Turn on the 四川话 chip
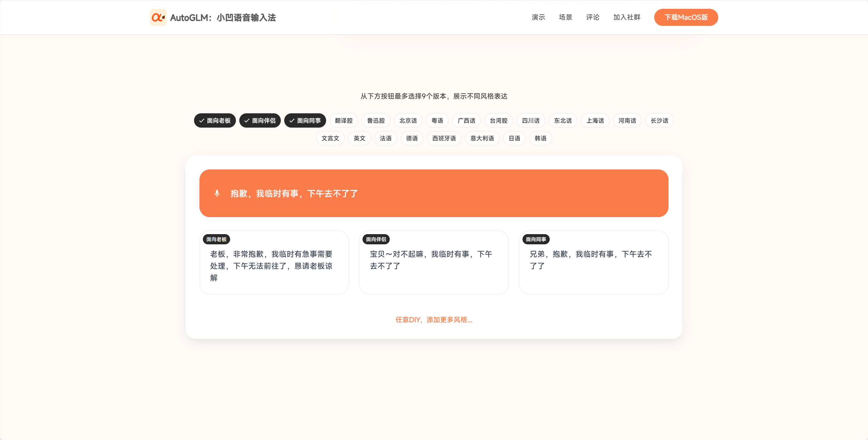Screen dimensions: 868x440 click(531, 120)
